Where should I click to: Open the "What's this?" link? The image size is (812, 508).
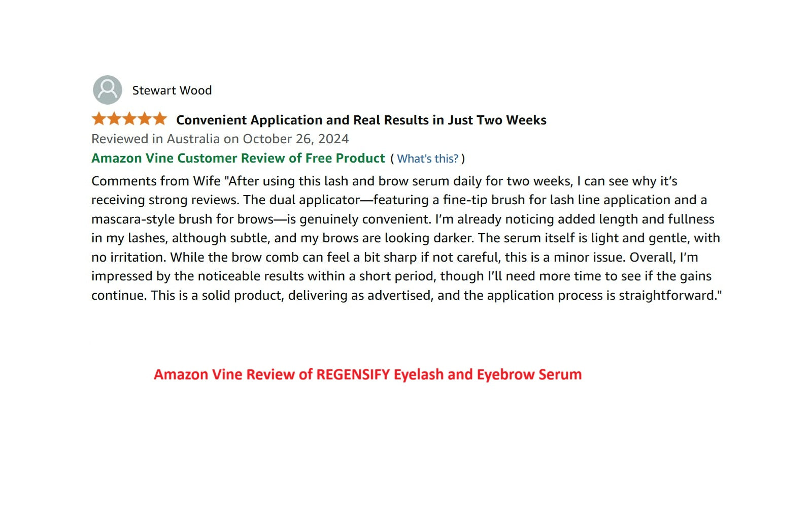click(x=427, y=158)
